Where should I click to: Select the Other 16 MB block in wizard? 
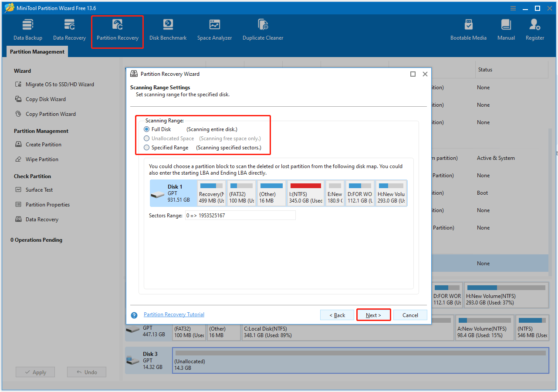click(271, 193)
